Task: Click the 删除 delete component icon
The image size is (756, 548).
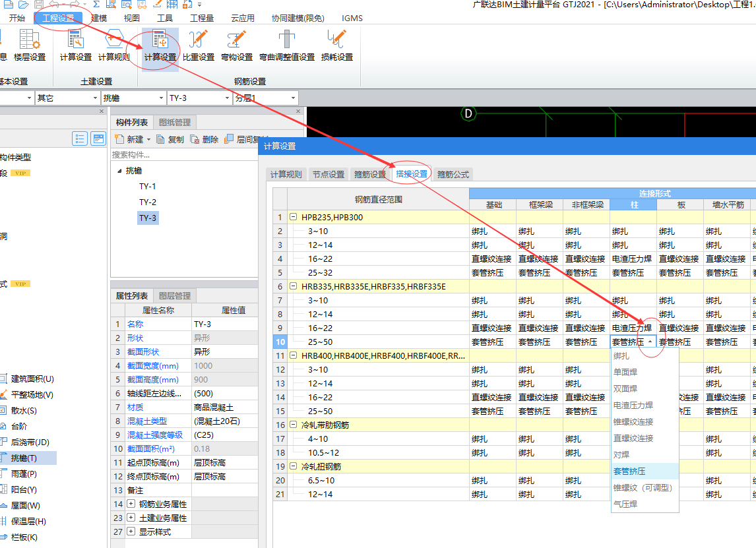Action: (x=195, y=139)
